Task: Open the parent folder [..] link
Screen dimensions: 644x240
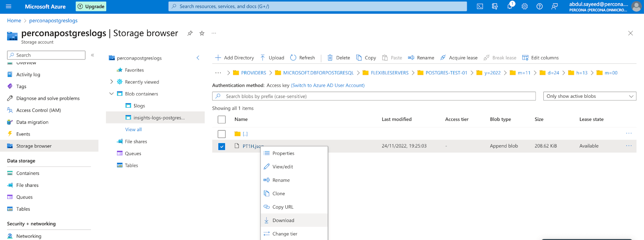Action: [245, 134]
